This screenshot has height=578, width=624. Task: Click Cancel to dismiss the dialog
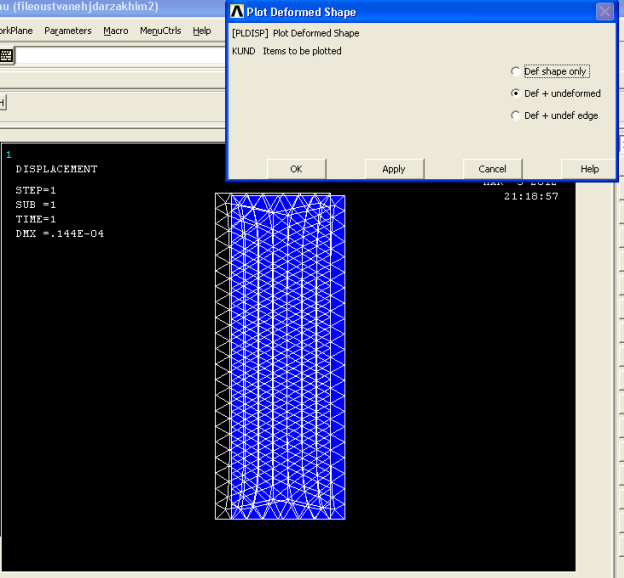pos(492,169)
